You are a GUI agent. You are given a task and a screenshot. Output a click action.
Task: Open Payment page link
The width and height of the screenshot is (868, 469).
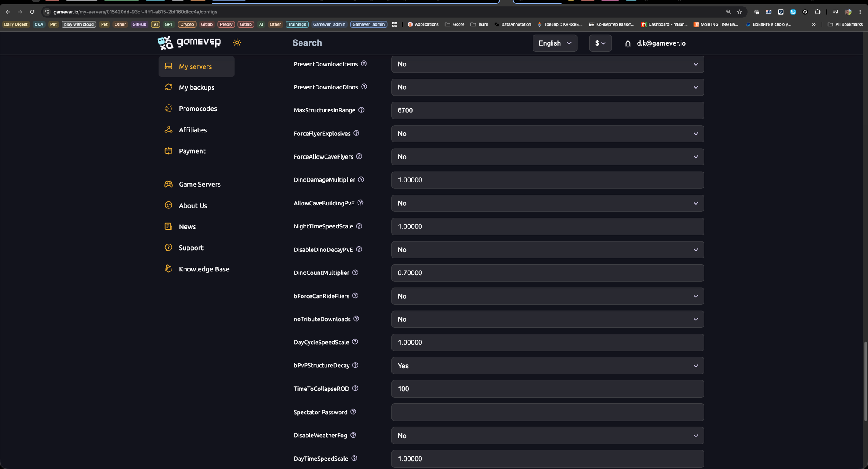[x=192, y=151]
